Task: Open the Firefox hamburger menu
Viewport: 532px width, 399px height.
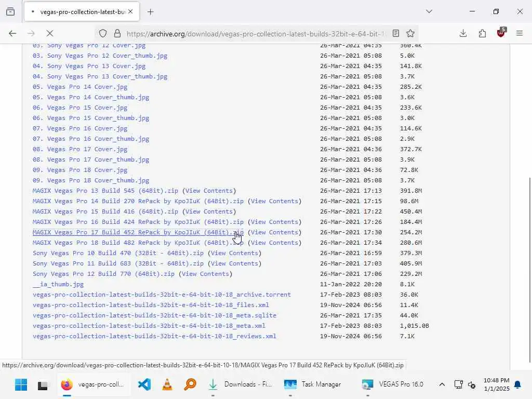Action: (x=520, y=33)
